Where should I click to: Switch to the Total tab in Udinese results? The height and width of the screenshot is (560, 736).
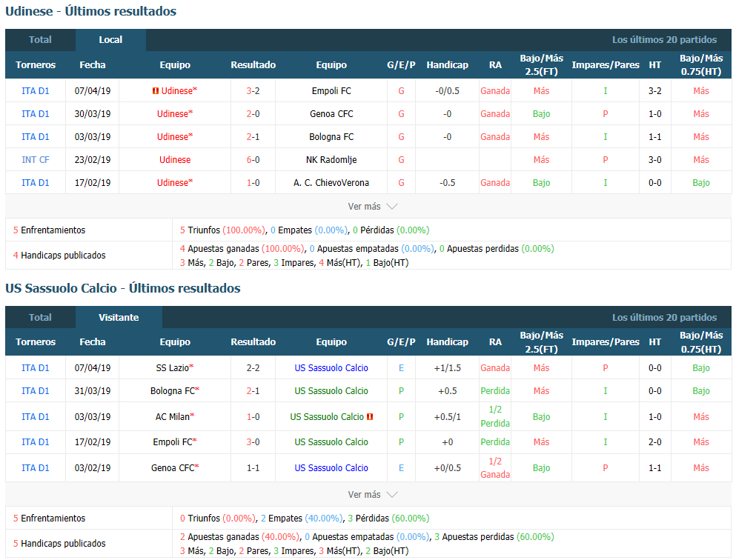pyautogui.click(x=40, y=40)
